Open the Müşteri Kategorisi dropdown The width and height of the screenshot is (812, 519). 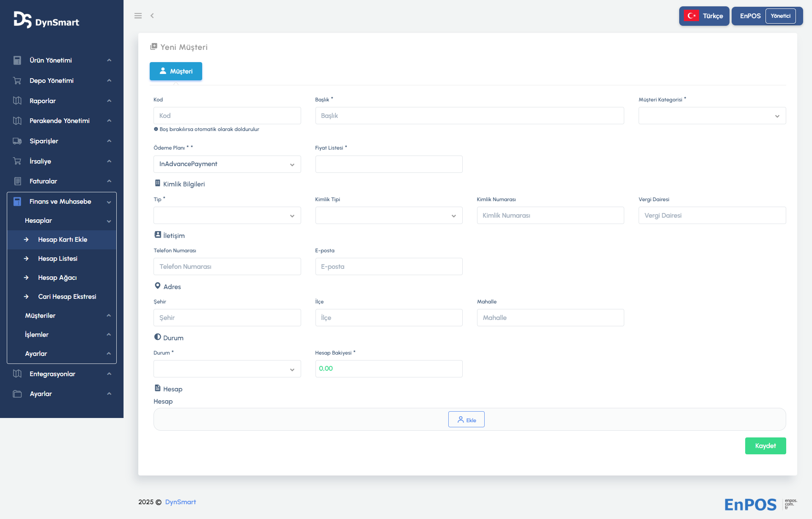pos(712,116)
